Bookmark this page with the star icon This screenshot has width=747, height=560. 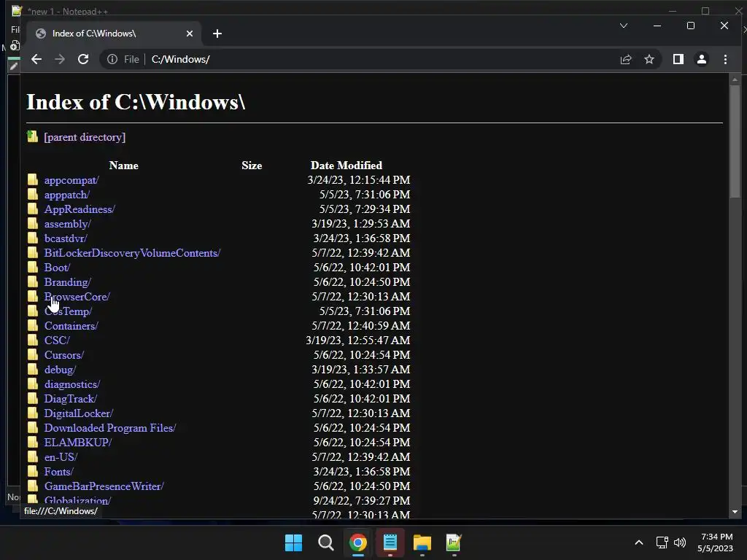coord(649,59)
